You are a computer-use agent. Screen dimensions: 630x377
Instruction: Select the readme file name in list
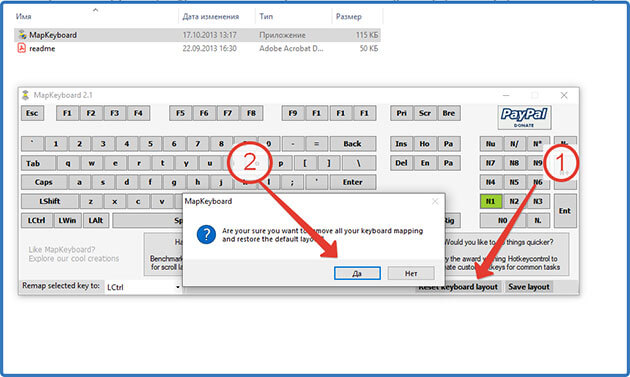coord(42,48)
